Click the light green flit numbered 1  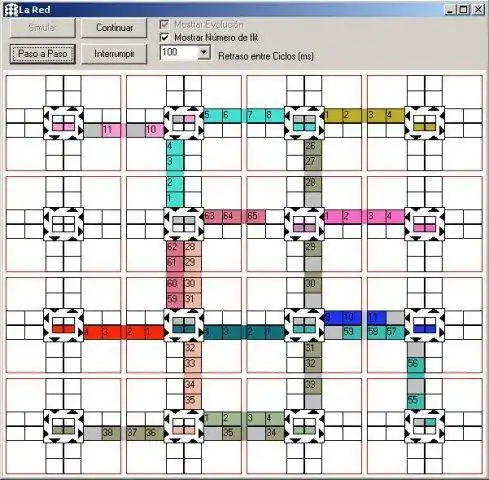click(213, 419)
